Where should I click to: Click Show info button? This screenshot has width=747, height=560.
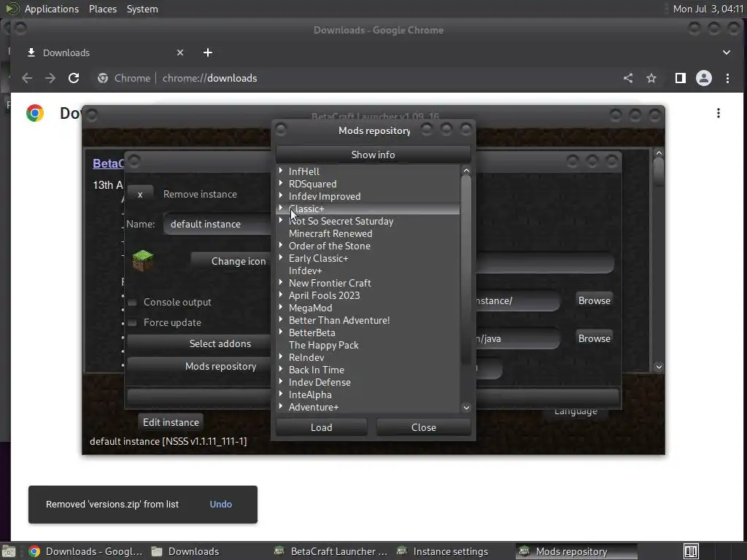tap(373, 155)
